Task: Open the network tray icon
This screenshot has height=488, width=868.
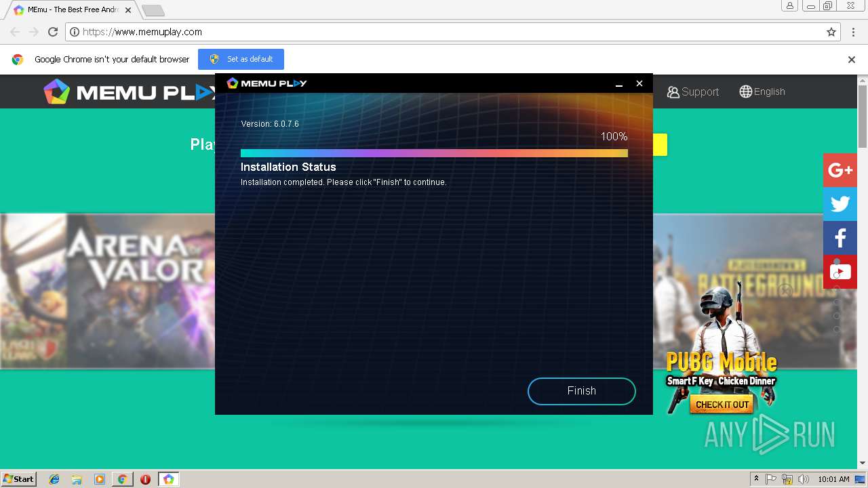Action: tap(787, 479)
